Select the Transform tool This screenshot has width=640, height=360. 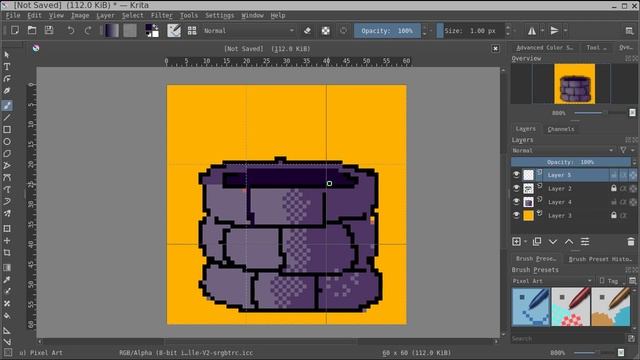tap(7, 229)
